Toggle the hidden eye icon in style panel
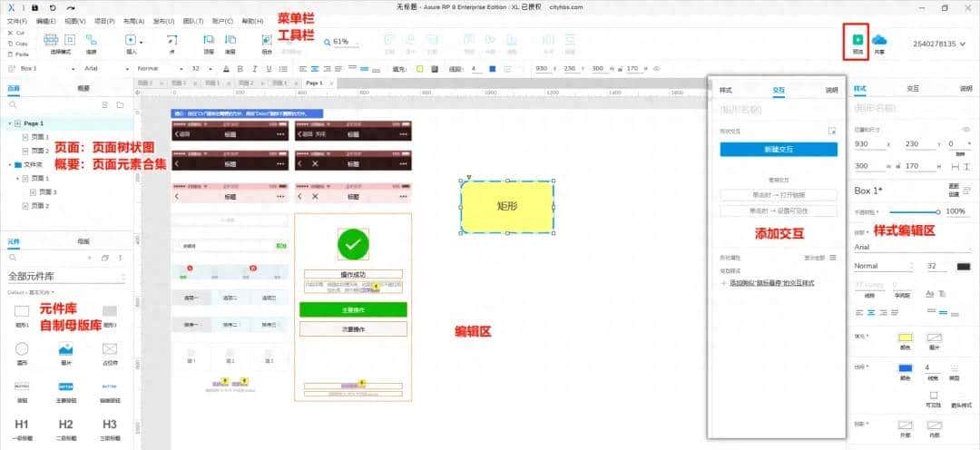The image size is (980, 450). [966, 130]
